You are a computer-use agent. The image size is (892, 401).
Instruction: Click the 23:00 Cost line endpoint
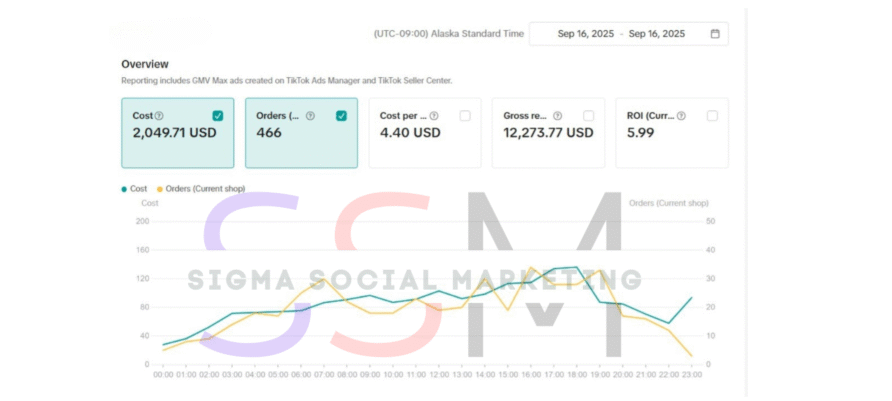tap(691, 297)
